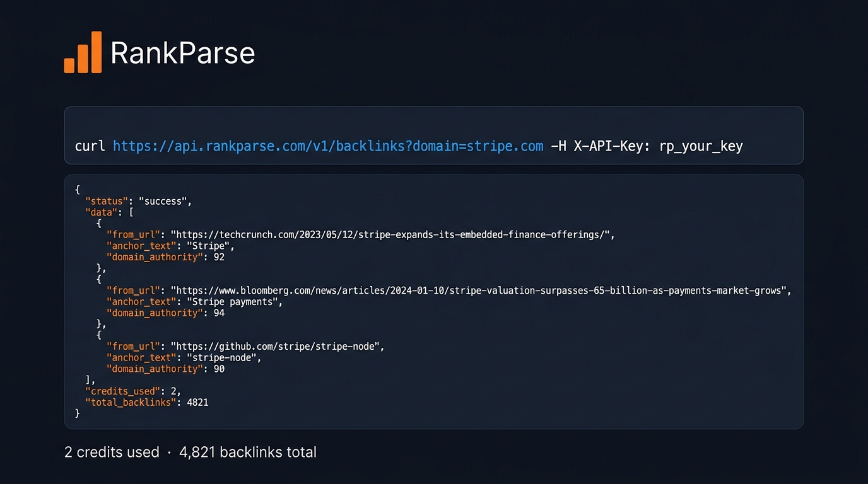Click domain_authority value 92
868x484 pixels.
(219, 257)
